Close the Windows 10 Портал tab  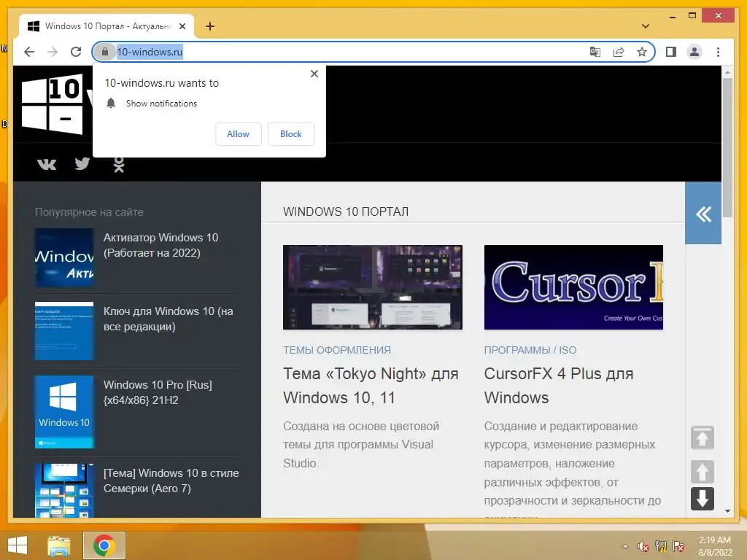coord(182,26)
